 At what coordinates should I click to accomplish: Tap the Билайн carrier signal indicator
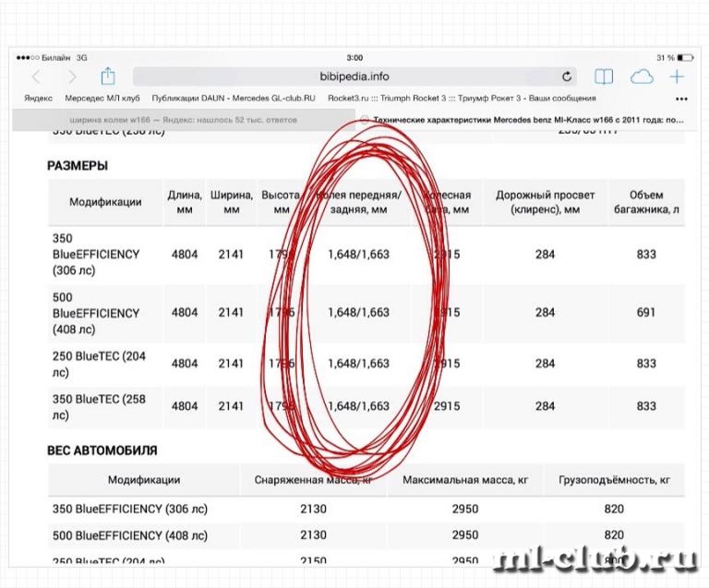(x=43, y=58)
